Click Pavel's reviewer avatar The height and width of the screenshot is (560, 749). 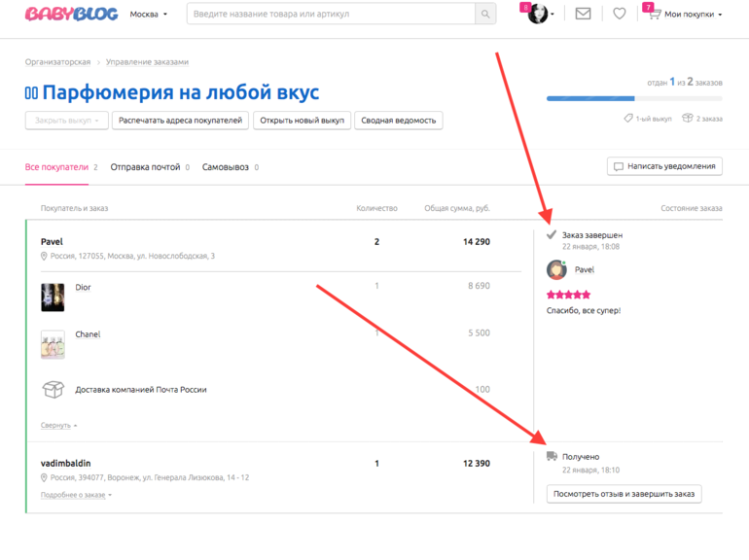[557, 269]
